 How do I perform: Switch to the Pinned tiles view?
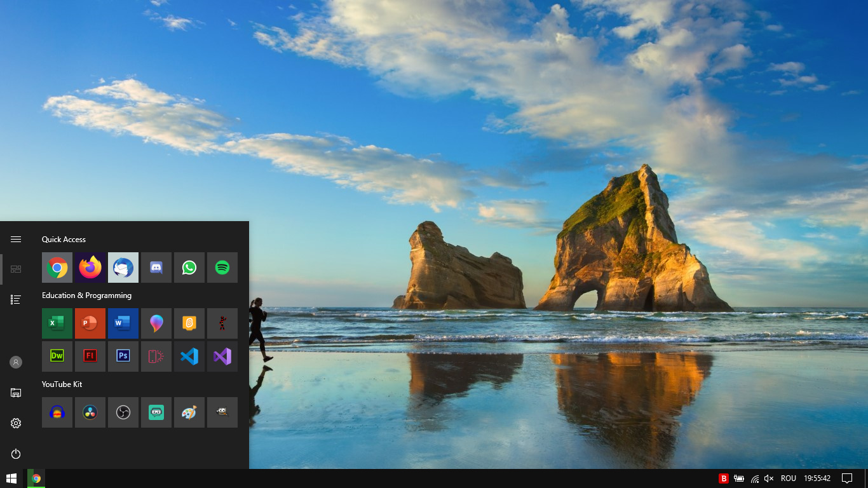(16, 269)
